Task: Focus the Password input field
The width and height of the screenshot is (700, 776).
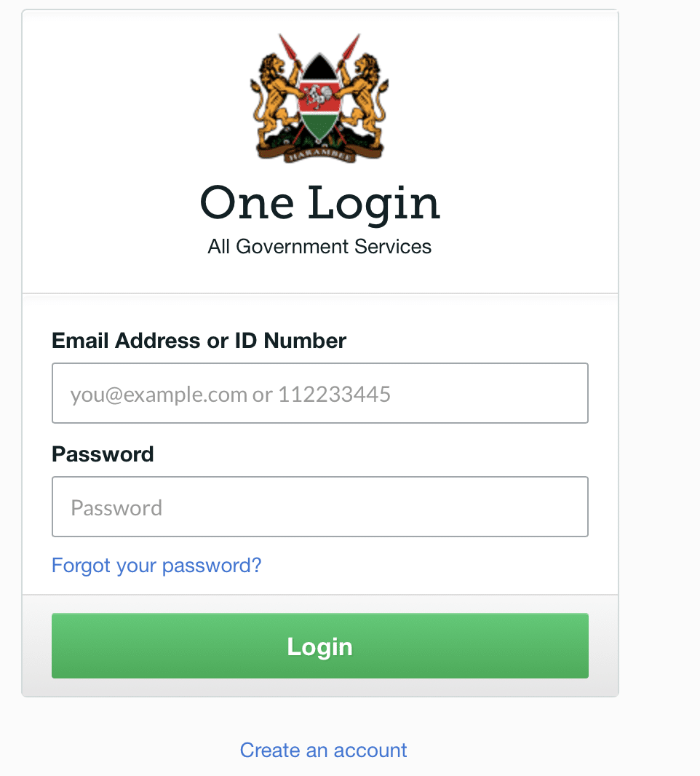Action: point(320,506)
